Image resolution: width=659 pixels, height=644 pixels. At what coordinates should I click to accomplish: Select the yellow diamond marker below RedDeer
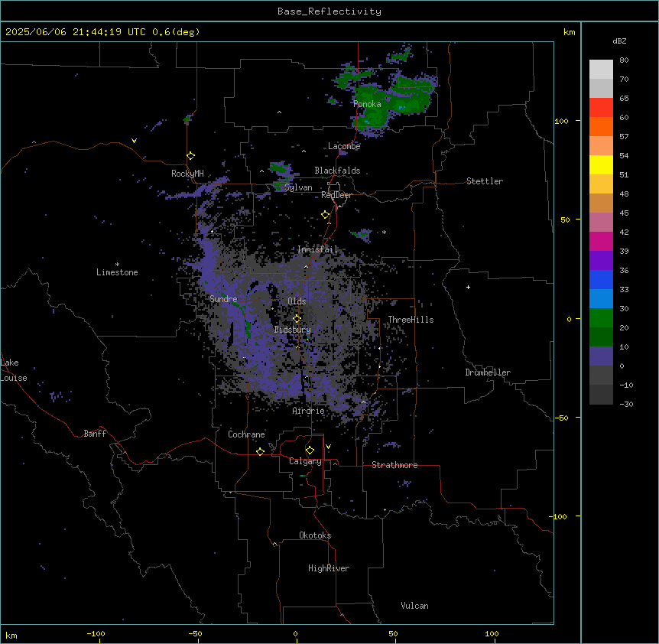click(x=326, y=215)
